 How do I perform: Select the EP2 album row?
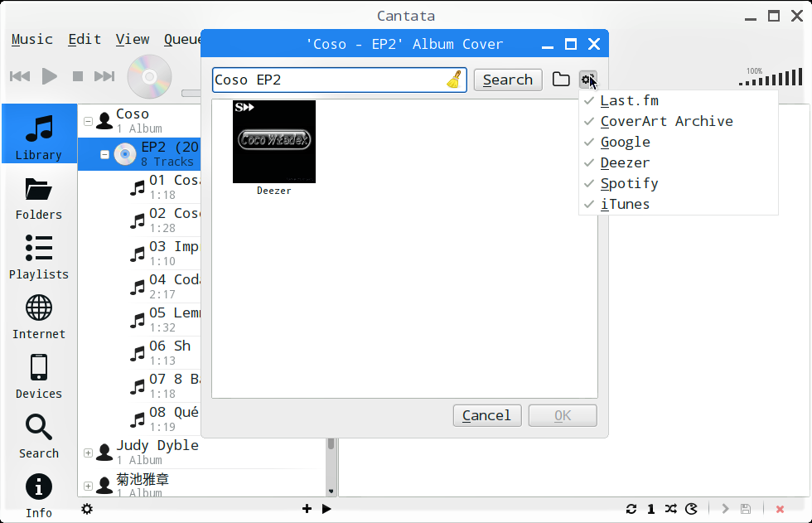click(139, 154)
